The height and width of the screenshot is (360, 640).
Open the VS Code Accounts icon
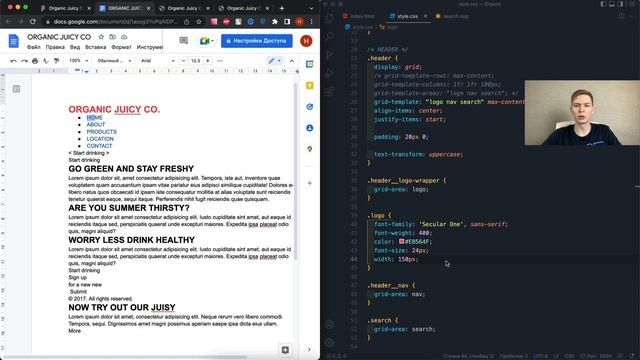click(x=329, y=324)
